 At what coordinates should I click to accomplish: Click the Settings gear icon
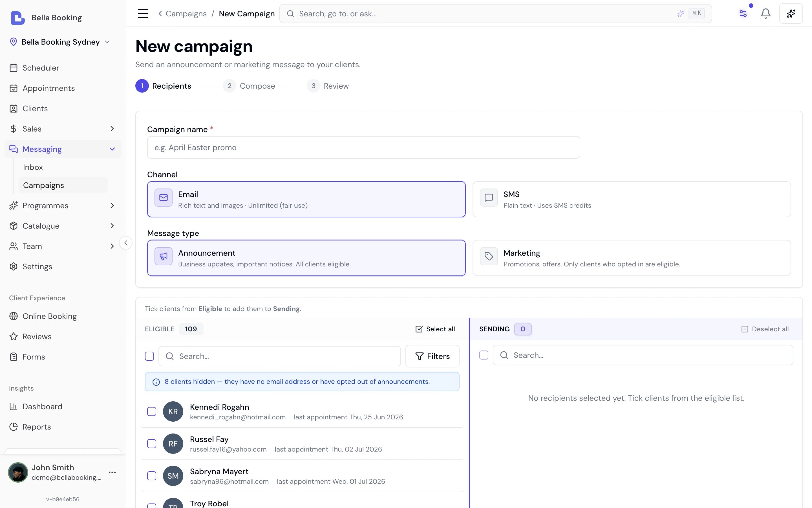click(x=14, y=266)
